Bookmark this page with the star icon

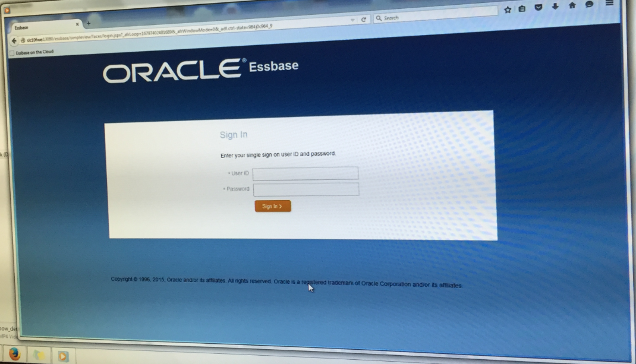tap(508, 10)
